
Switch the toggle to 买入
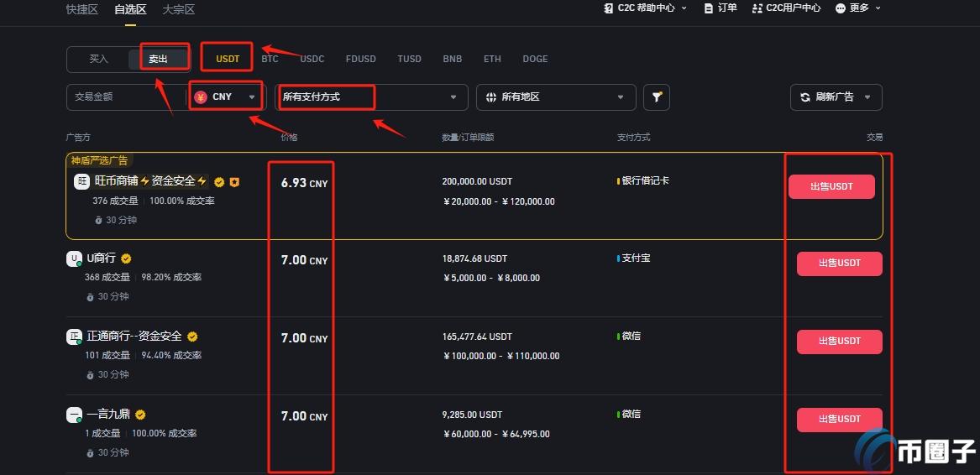click(99, 60)
